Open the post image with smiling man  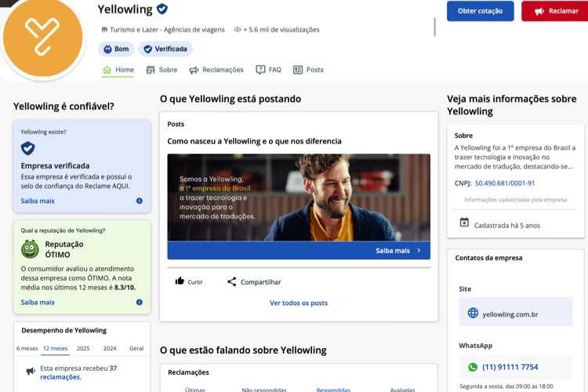pyautogui.click(x=299, y=198)
